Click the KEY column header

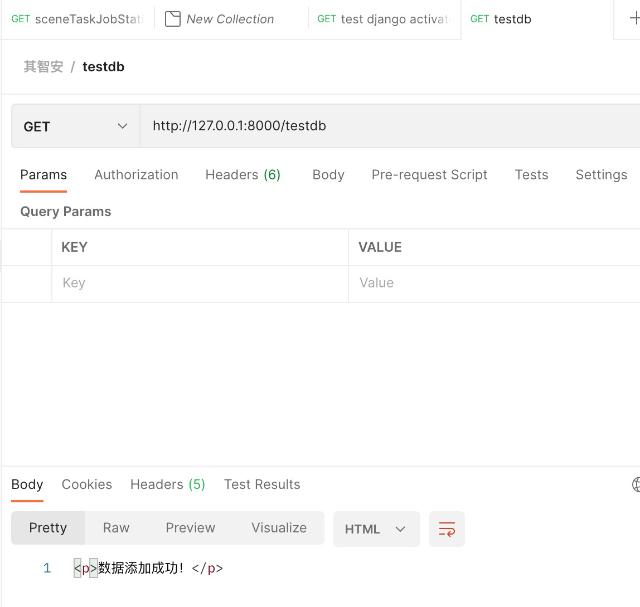click(74, 247)
